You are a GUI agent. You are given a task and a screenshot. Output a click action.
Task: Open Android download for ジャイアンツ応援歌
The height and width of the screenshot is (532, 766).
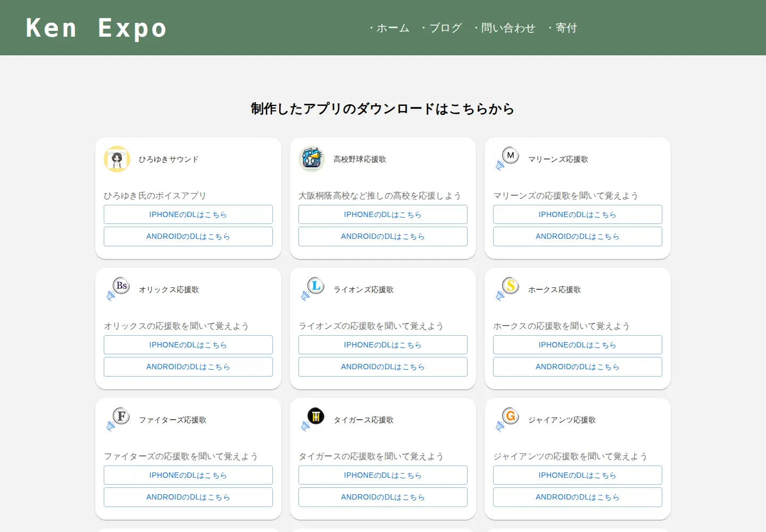(x=578, y=497)
